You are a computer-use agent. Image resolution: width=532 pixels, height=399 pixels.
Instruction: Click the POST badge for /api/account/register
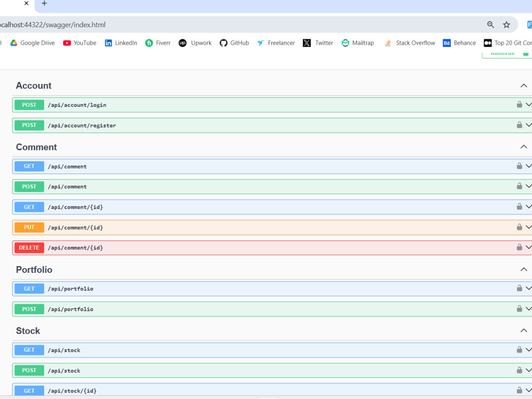[29, 125]
